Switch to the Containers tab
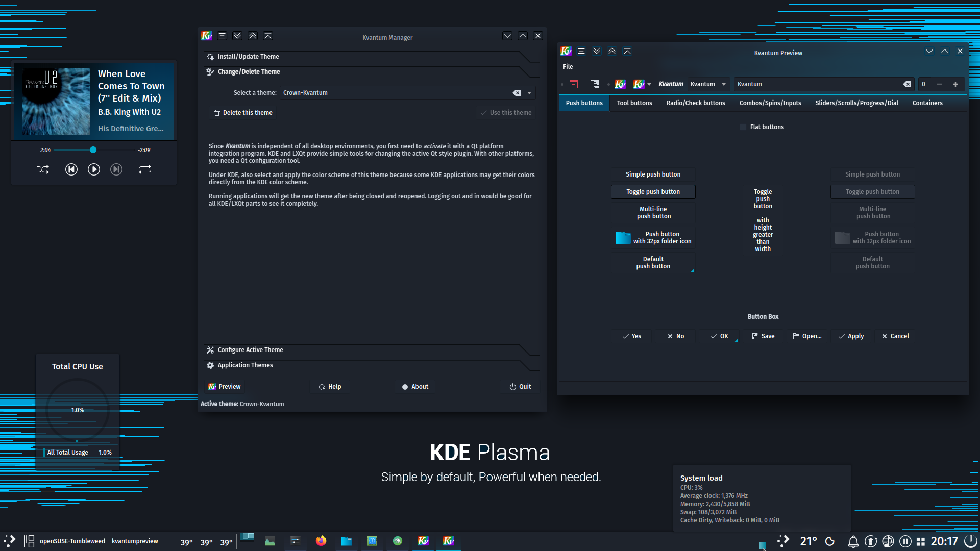 pyautogui.click(x=927, y=103)
